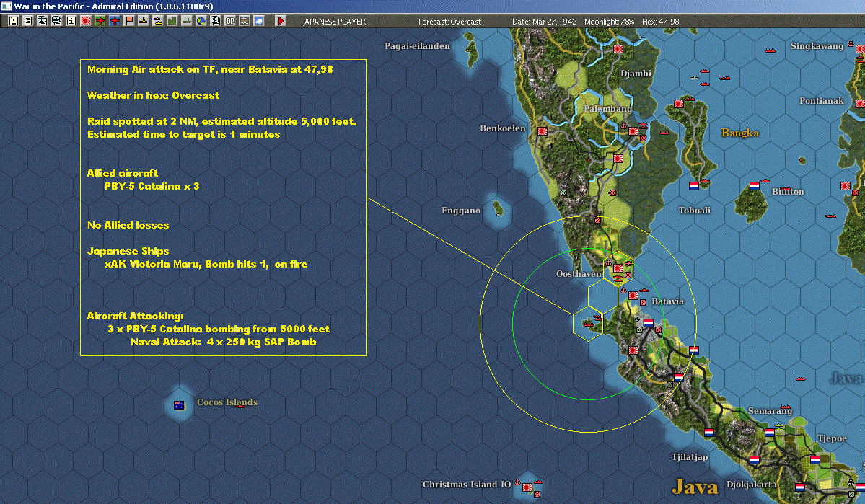865x504 pixels.
Task: Click the gray ship in port toolbar icon
Action: coord(186,21)
